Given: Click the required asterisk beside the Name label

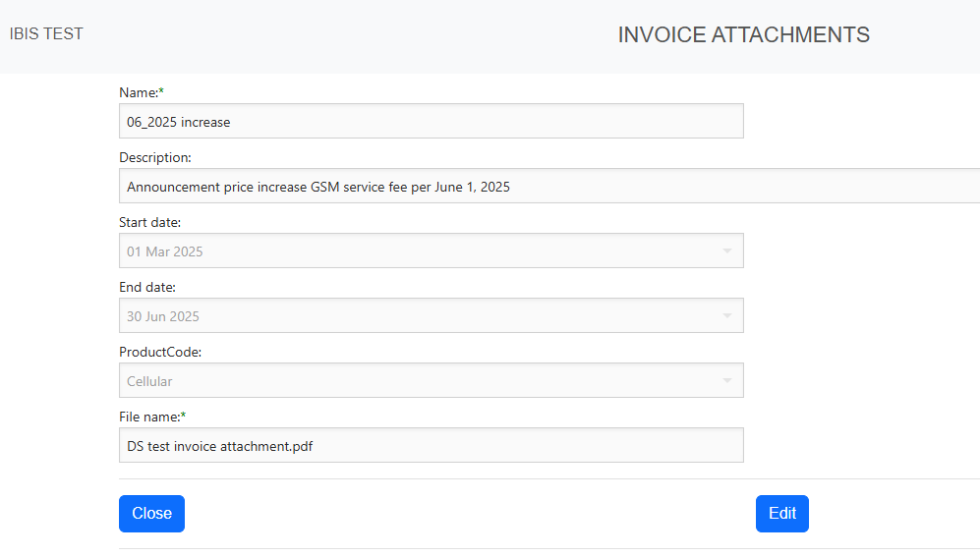Looking at the screenshot, I should click(162, 91).
